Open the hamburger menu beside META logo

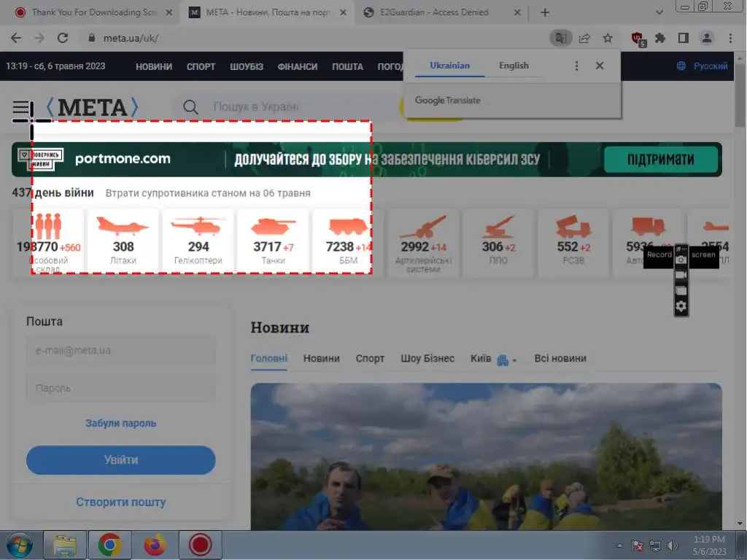pyautogui.click(x=21, y=108)
